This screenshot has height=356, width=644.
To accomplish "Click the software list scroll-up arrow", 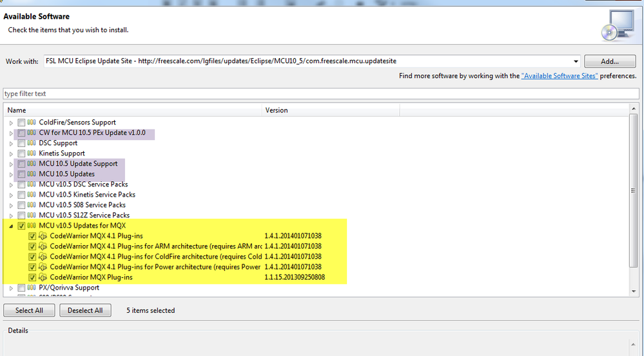I will (633, 109).
